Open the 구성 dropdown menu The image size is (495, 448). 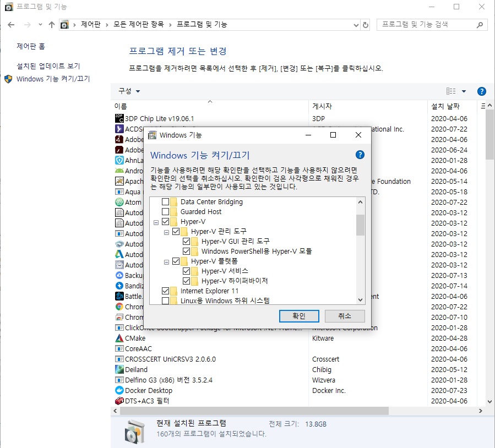pyautogui.click(x=129, y=91)
